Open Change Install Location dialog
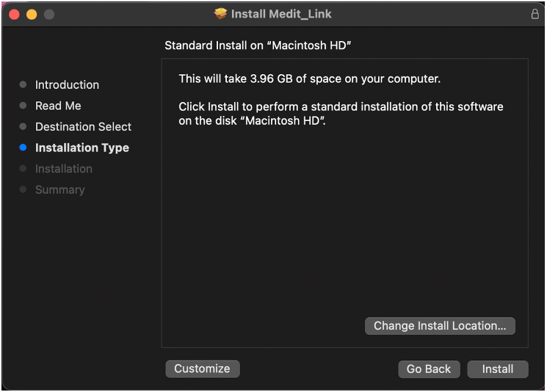 (x=440, y=326)
